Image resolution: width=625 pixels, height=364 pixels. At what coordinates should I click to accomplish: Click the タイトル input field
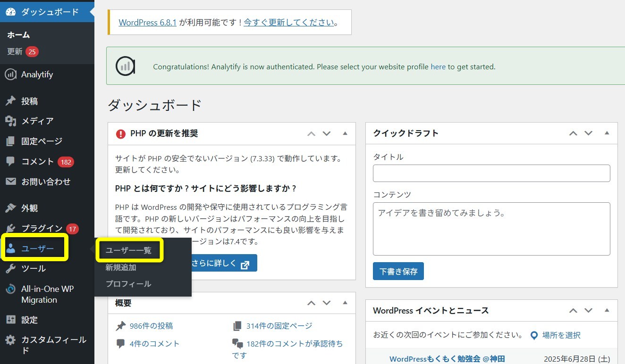(x=491, y=173)
